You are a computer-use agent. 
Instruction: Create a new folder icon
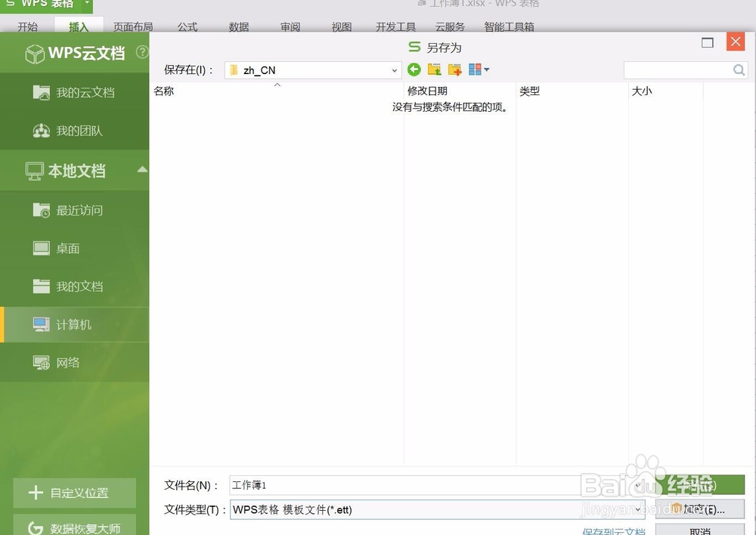coord(454,70)
